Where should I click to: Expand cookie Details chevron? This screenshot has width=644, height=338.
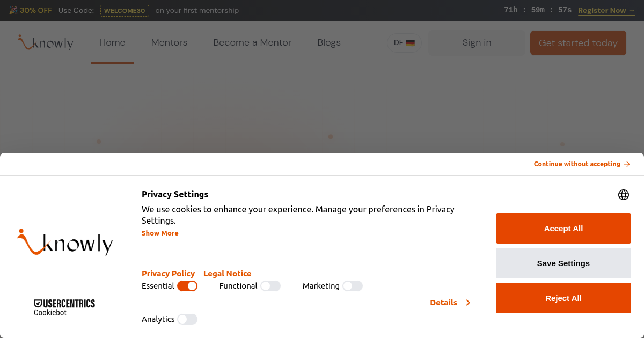point(468,303)
